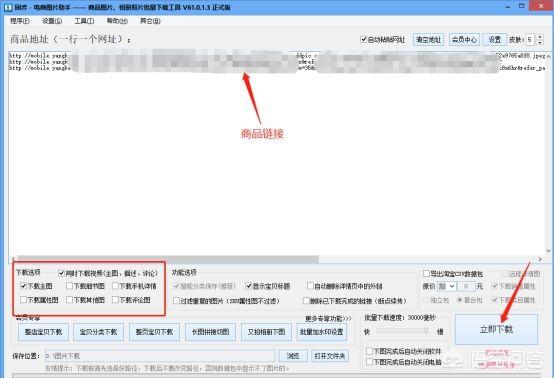Open the 工具(T) menu

click(x=84, y=21)
